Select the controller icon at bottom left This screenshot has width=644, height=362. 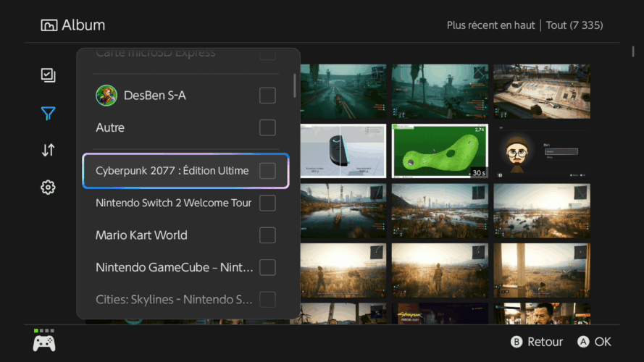click(44, 343)
